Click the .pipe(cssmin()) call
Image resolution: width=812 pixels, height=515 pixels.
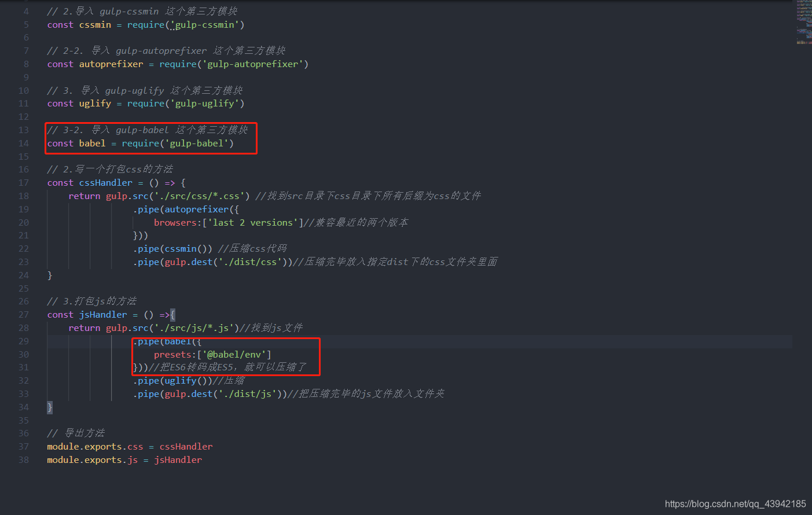click(x=172, y=249)
